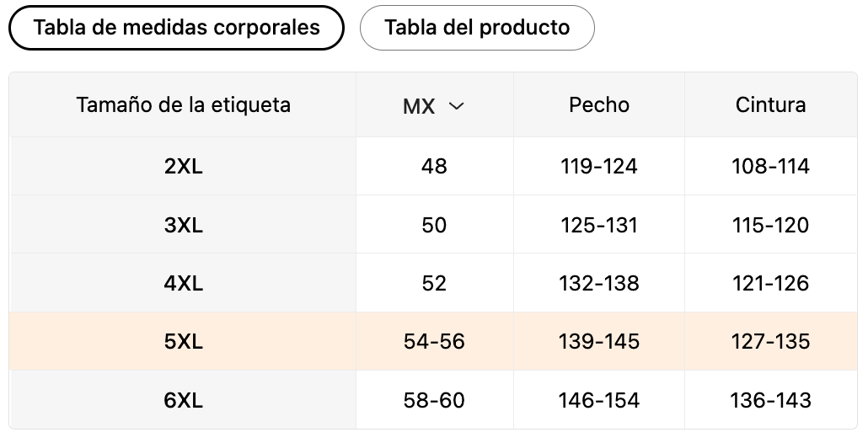This screenshot has width=868, height=443.
Task: Click the Cintura column header
Action: pyautogui.click(x=770, y=105)
